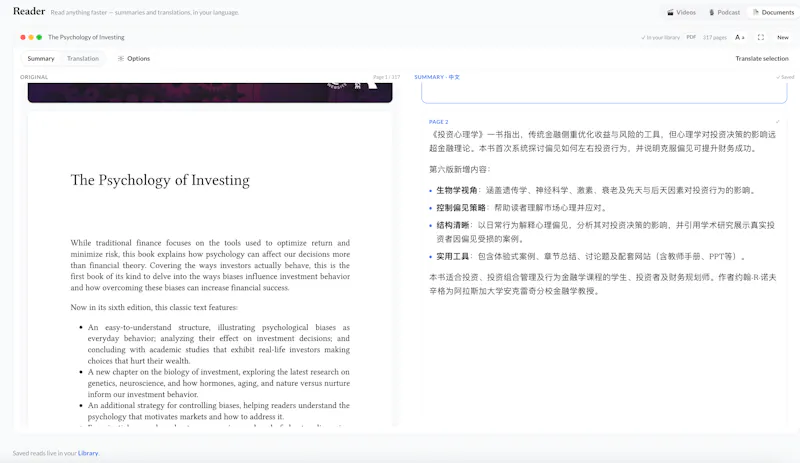The height and width of the screenshot is (463, 800).
Task: Click the 'Page 1 / 317' indicator
Action: (386, 77)
